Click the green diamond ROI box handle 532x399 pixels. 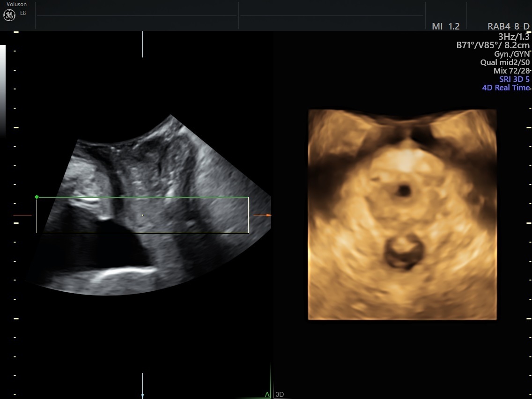point(37,197)
